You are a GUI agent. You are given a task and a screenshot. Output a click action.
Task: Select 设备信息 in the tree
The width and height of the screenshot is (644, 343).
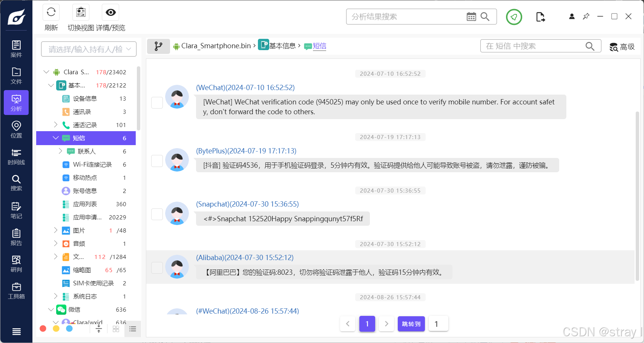tap(85, 98)
